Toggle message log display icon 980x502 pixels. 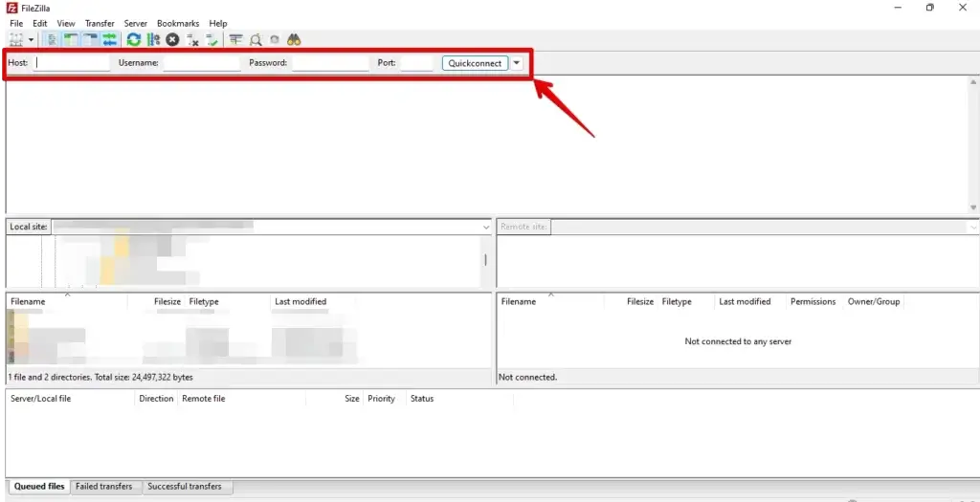53,39
